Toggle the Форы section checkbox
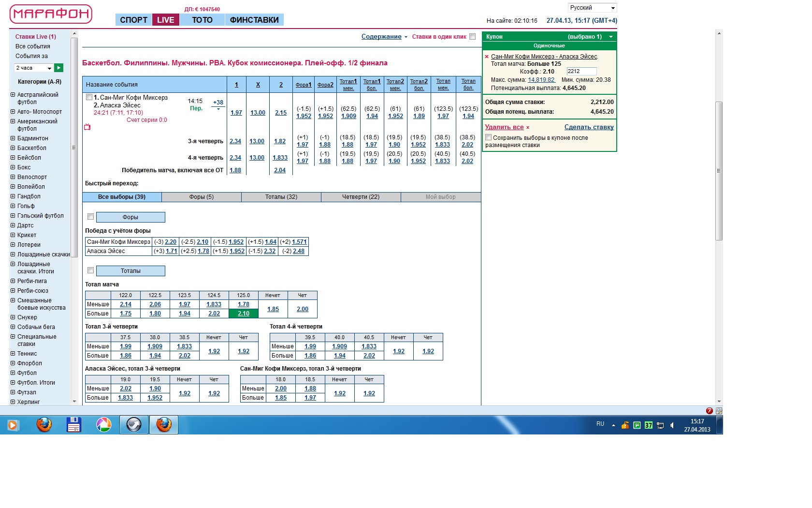 [x=90, y=217]
